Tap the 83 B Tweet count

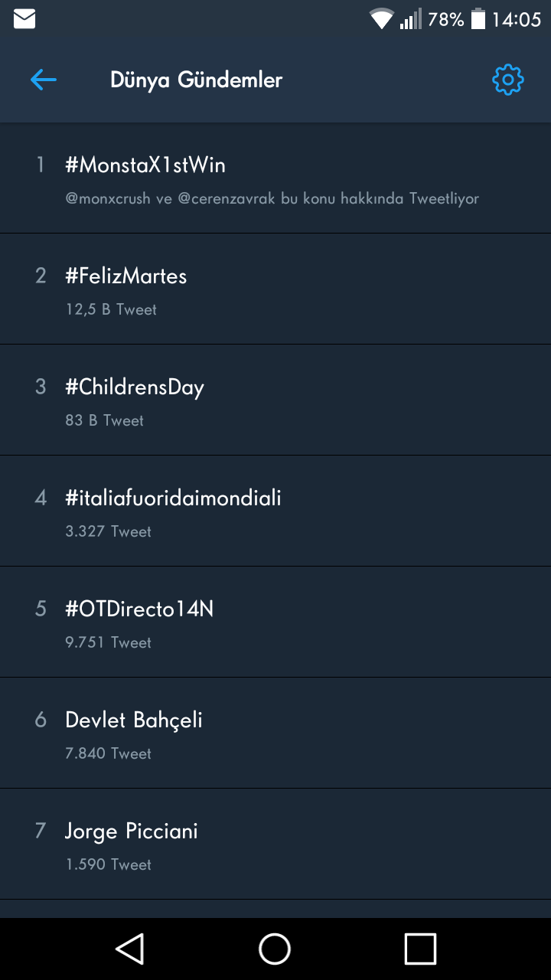tap(105, 420)
